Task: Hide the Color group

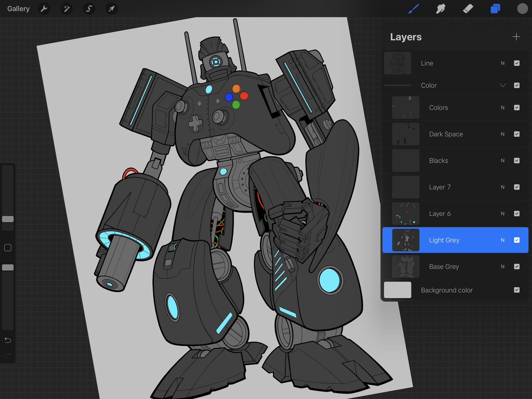Action: [x=517, y=85]
